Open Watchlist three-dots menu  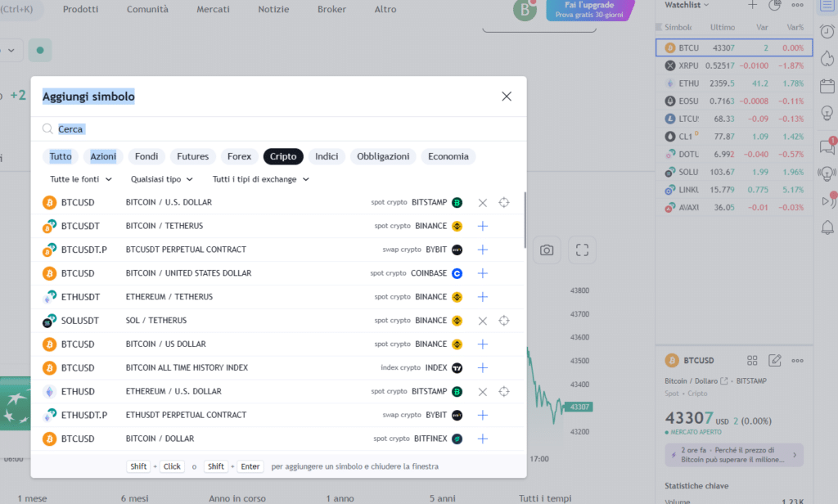tap(797, 5)
